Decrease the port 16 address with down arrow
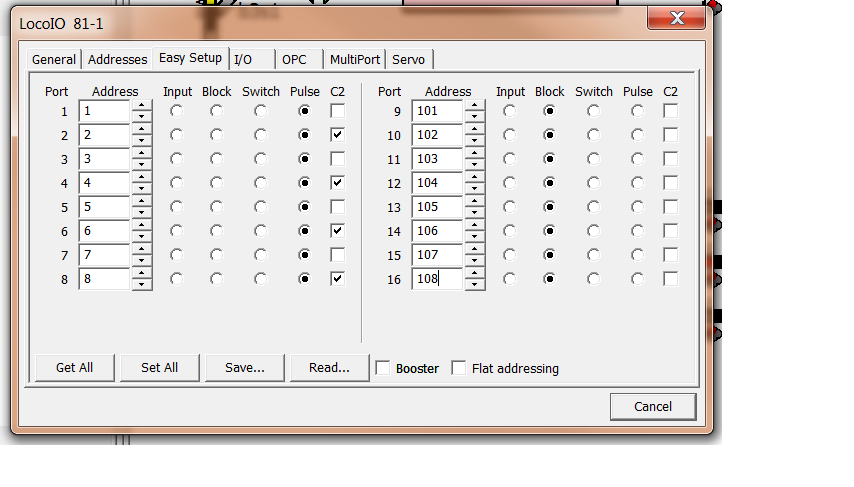The width and height of the screenshot is (854, 487). click(x=475, y=285)
